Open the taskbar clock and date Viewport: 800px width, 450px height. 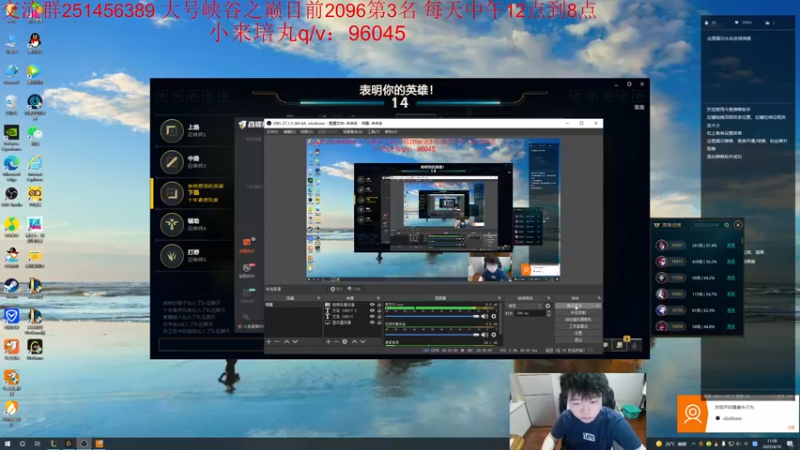click(772, 443)
